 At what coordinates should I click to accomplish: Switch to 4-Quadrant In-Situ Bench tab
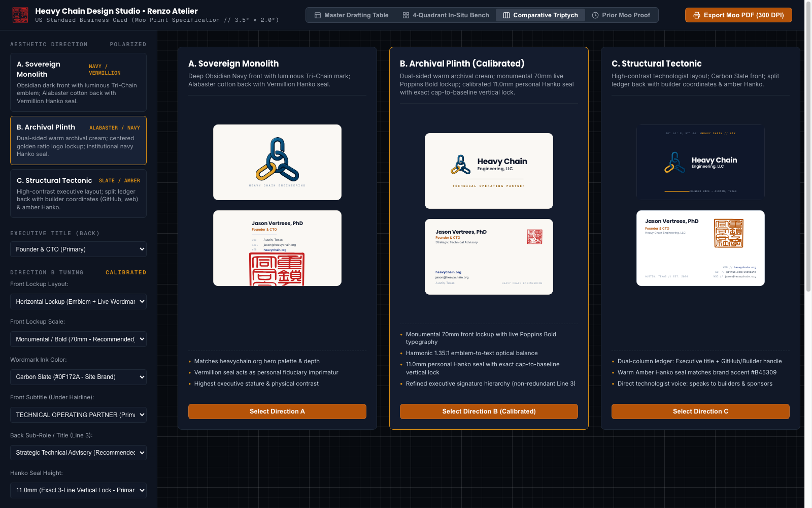(446, 15)
